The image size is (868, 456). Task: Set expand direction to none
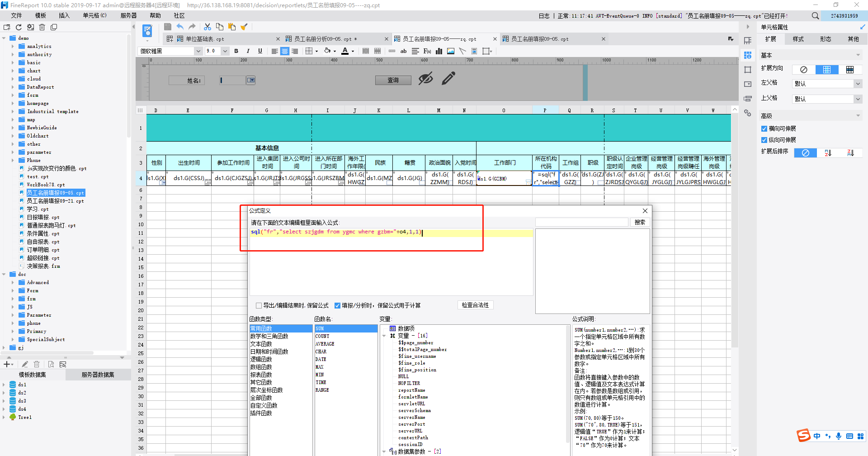click(x=804, y=70)
